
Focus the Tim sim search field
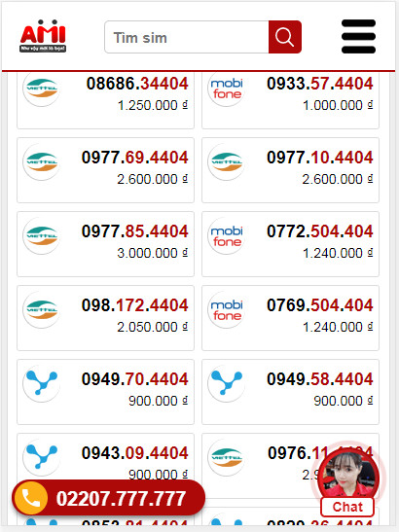tap(187, 37)
